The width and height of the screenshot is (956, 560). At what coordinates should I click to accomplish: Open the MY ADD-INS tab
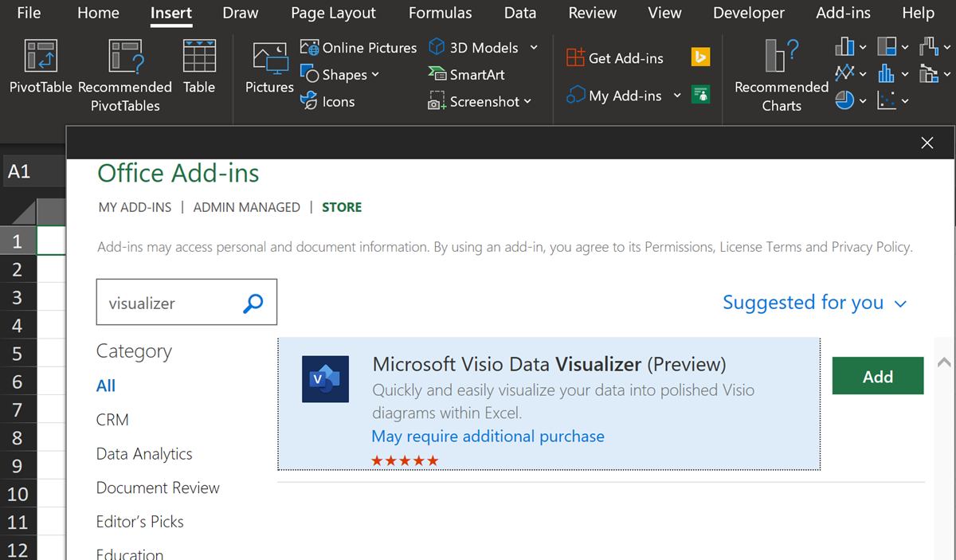135,206
